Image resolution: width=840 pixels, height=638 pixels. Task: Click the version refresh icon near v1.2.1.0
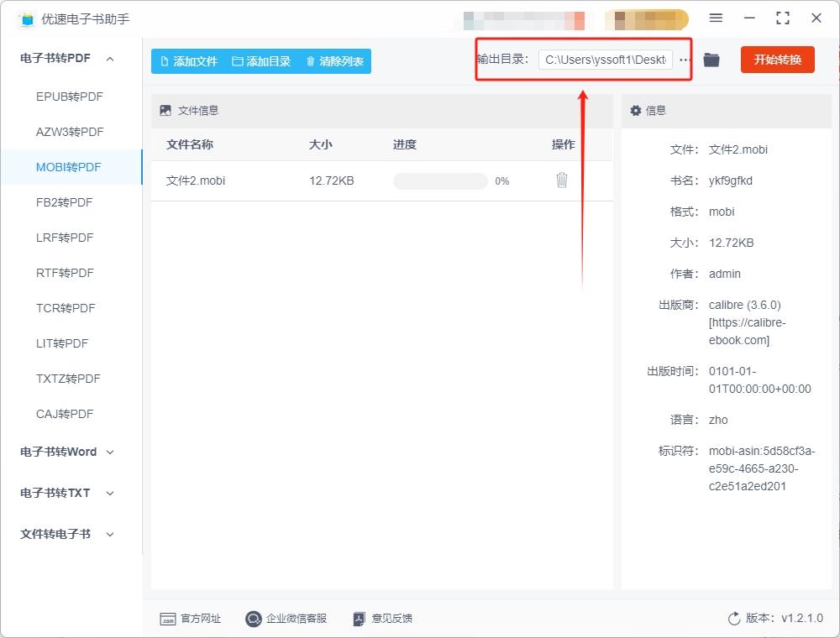(732, 619)
